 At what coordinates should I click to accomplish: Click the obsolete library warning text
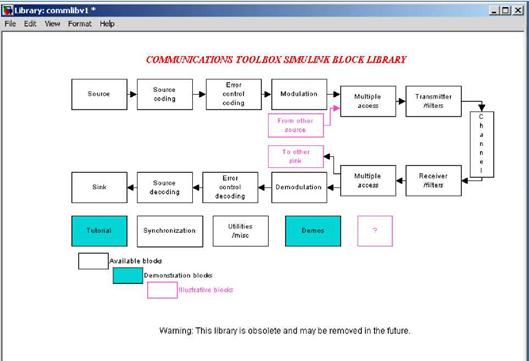(285, 331)
